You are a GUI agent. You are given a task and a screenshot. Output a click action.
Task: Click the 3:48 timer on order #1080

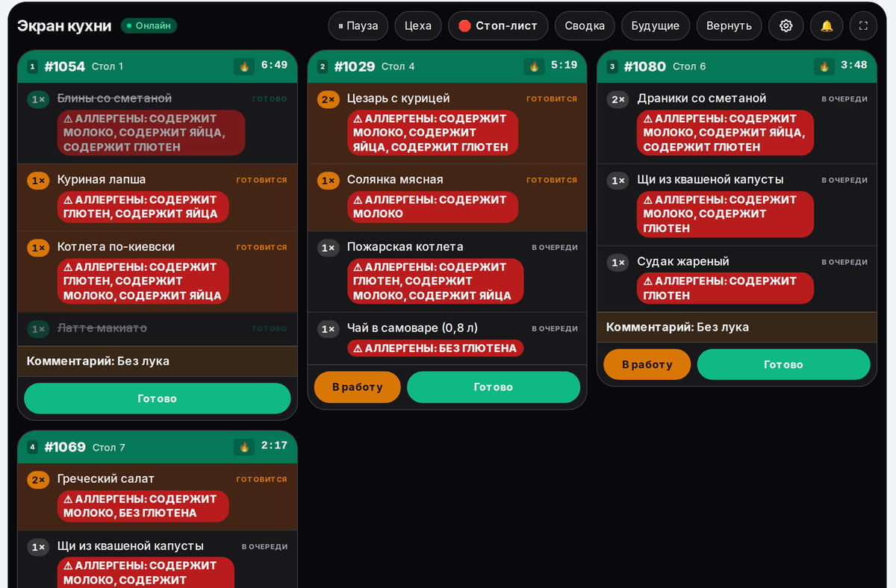point(854,65)
